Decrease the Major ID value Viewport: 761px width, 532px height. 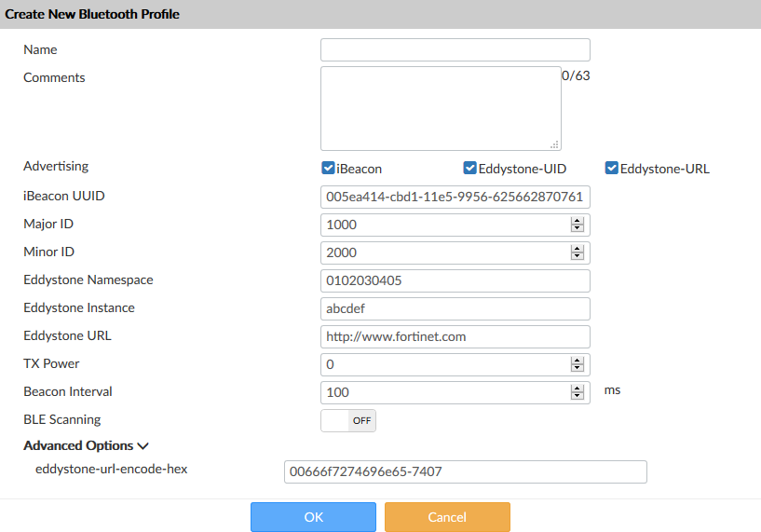[577, 228]
